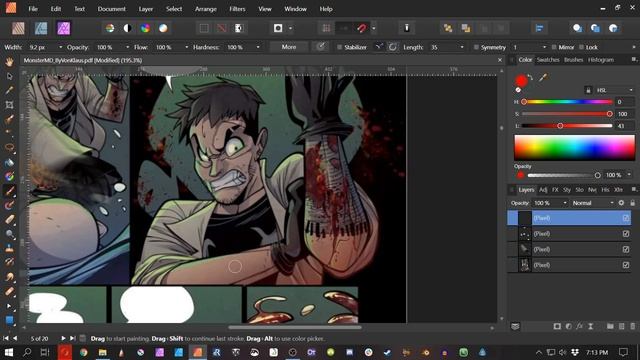Viewport: 640px width, 360px height.
Task: Select the Crop tool
Action: [x=9, y=105]
